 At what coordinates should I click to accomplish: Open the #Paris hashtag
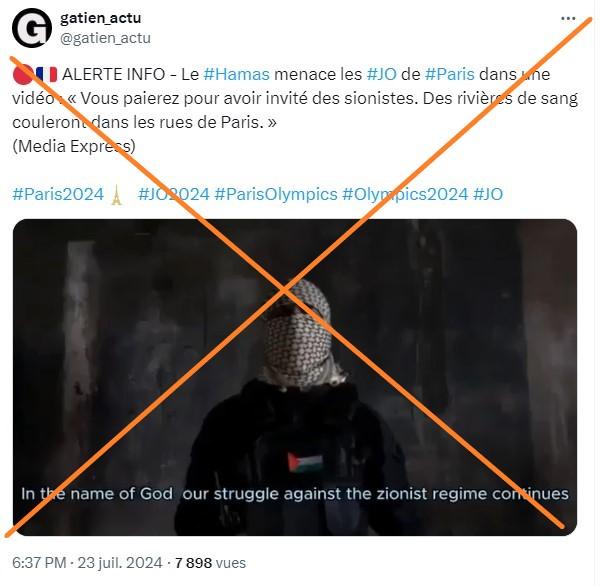[x=450, y=74]
